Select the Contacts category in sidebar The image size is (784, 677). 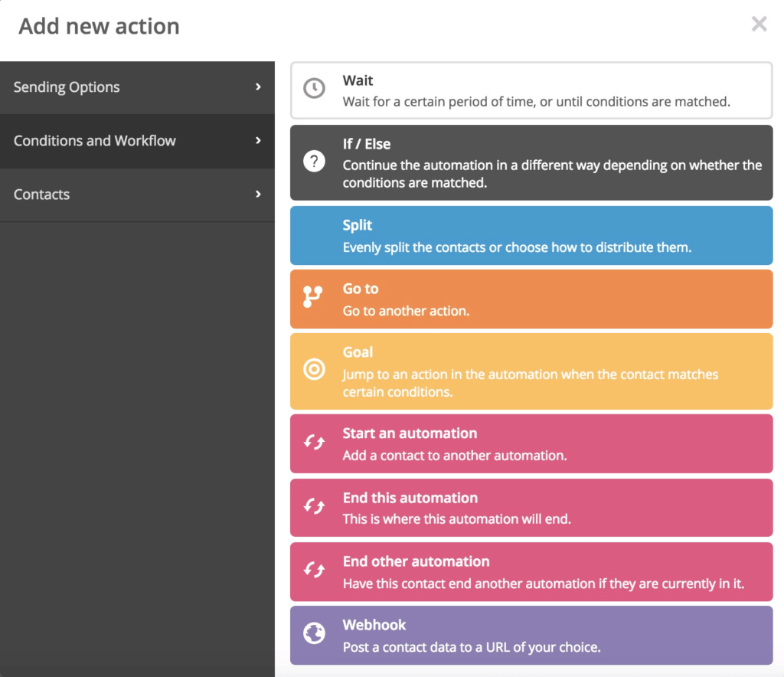point(41,195)
